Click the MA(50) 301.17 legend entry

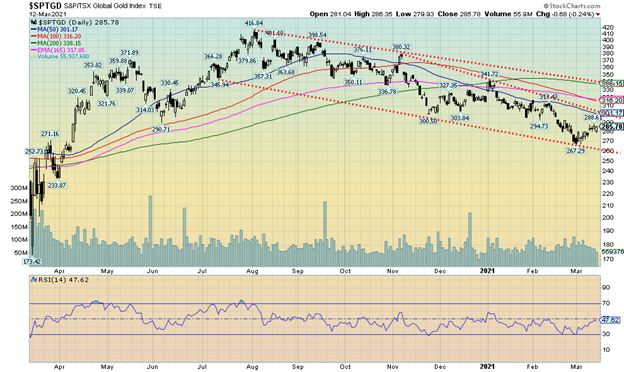[55, 29]
